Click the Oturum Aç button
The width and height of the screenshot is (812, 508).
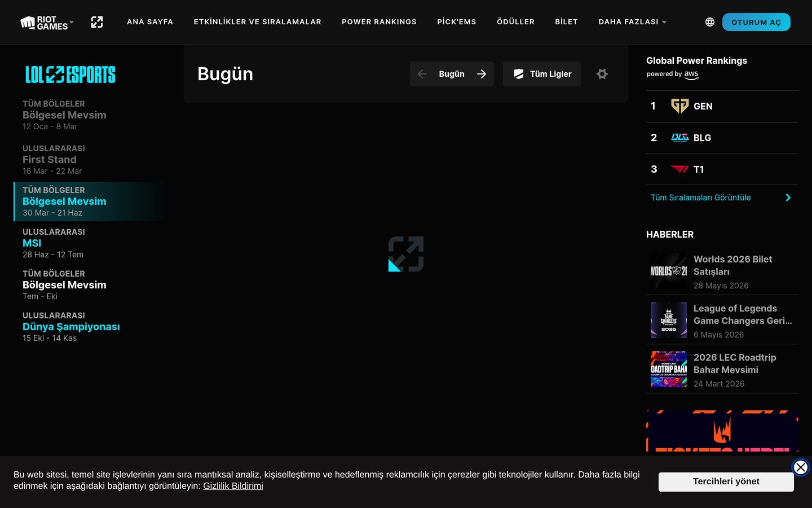point(756,22)
